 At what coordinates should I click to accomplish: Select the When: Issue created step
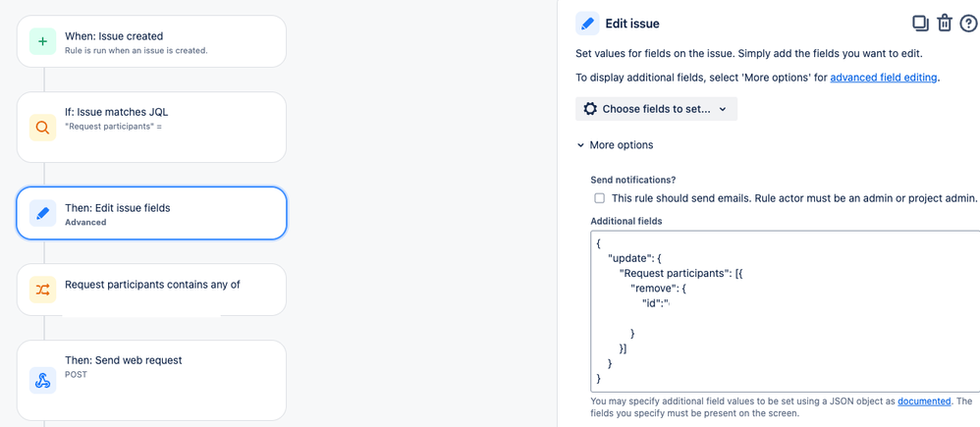click(x=151, y=41)
